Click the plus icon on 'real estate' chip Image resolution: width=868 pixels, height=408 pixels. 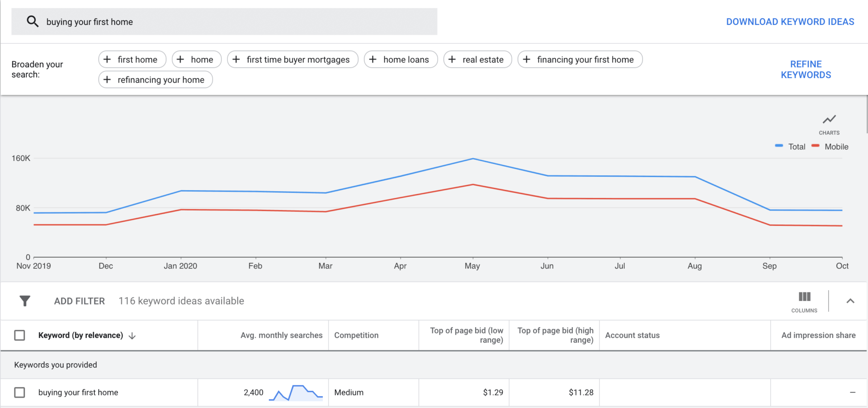pyautogui.click(x=452, y=59)
